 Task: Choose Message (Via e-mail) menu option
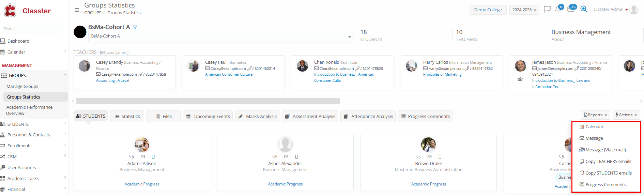tap(605, 150)
